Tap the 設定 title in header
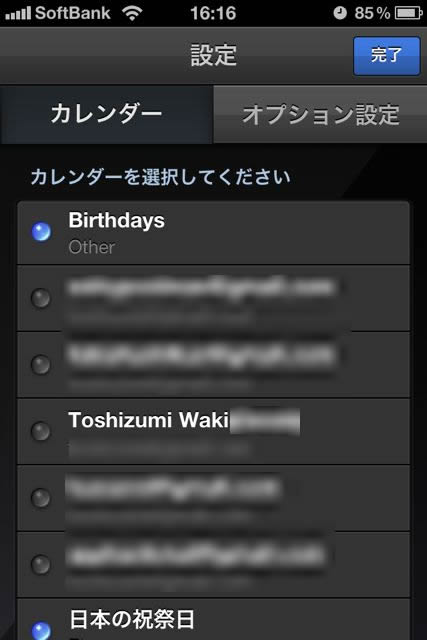 [214, 56]
